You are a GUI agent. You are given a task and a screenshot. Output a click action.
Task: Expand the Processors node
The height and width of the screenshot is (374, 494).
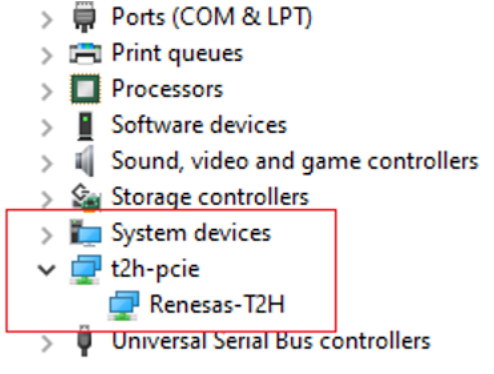tap(47, 92)
